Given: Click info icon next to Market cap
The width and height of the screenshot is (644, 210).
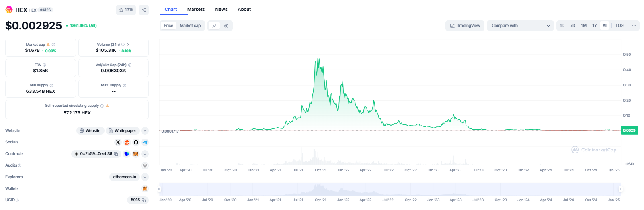Looking at the screenshot, I should [x=53, y=45].
